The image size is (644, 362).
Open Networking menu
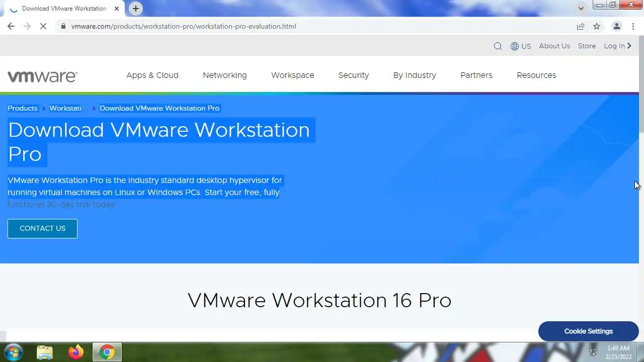225,75
